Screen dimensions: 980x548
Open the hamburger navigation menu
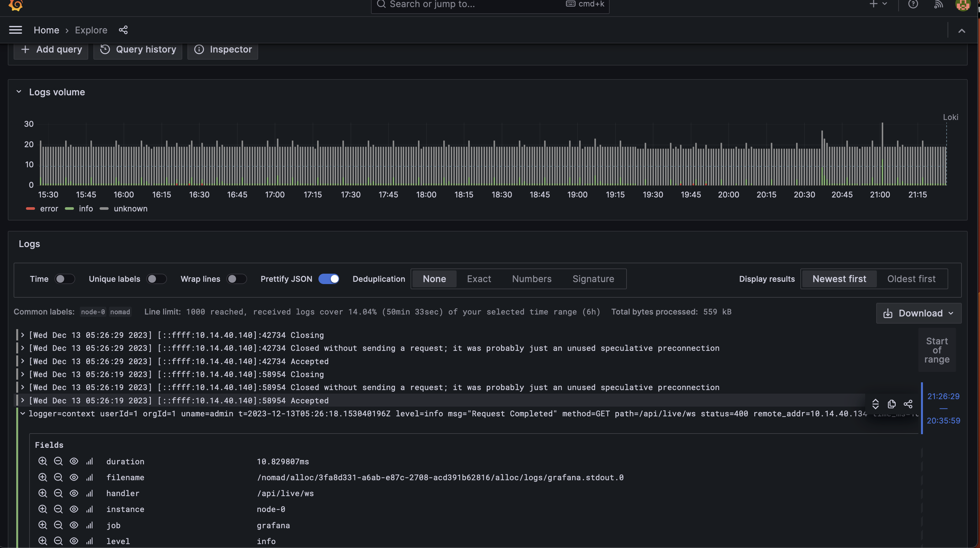(x=15, y=30)
